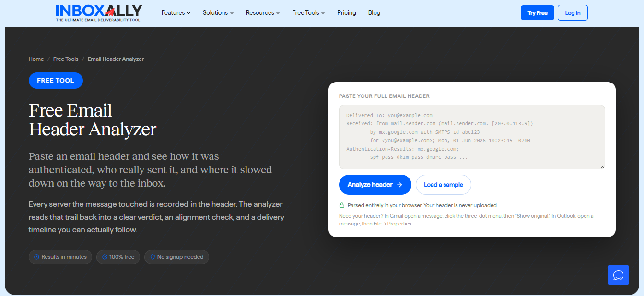Viewport: 644px width, 296px height.
Task: Open the Pricing page
Action: [347, 13]
